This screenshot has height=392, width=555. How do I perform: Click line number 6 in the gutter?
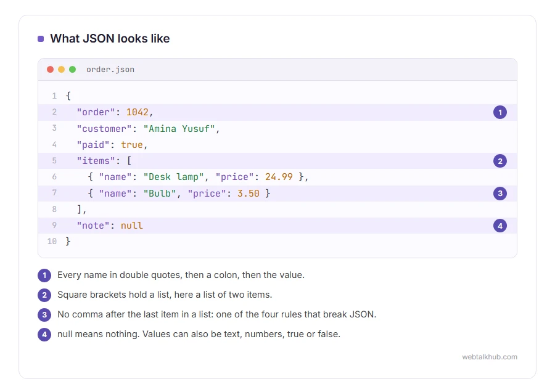(54, 176)
